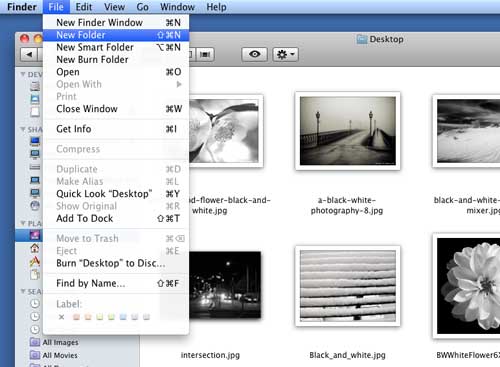The height and width of the screenshot is (367, 500).
Task: Click file name Black_and_white.jpg
Action: [x=347, y=355]
